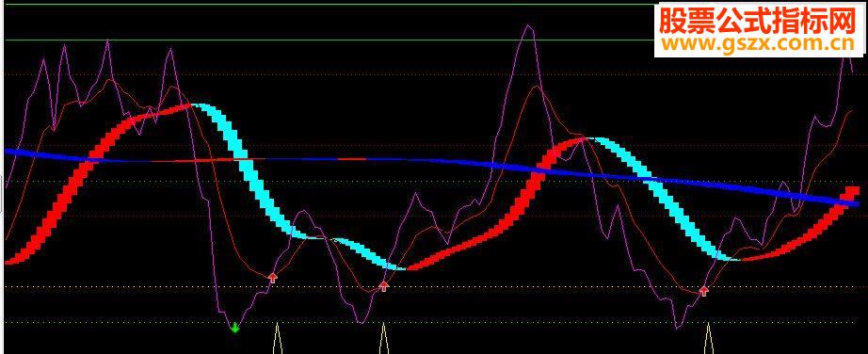Click the middle red up arrow marker

click(x=383, y=286)
